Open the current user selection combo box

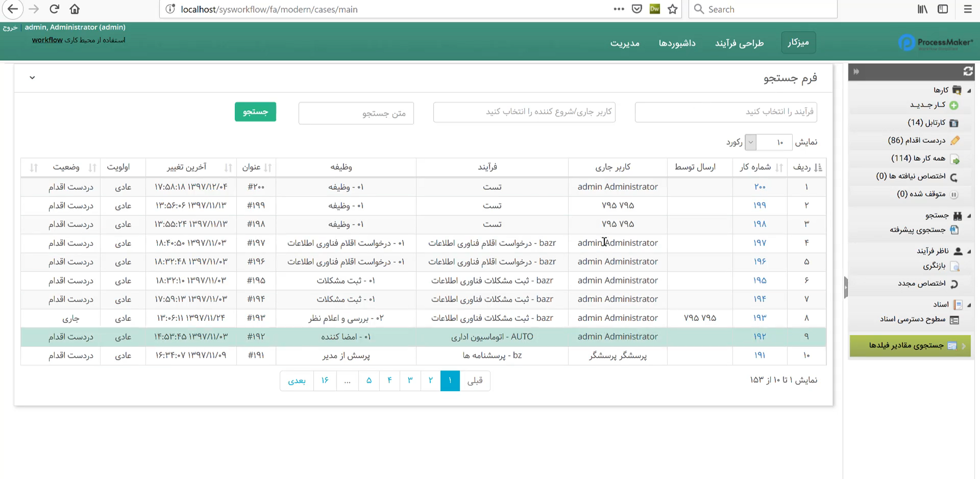click(x=524, y=112)
